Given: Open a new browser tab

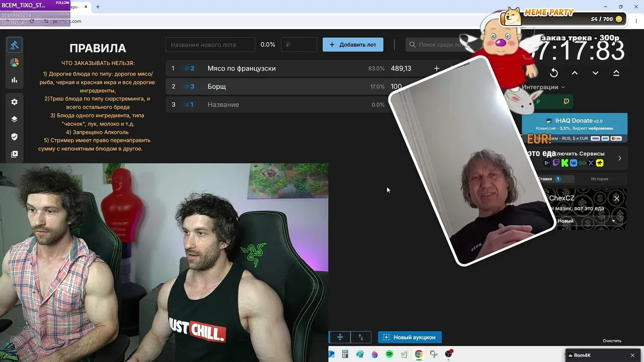Looking at the screenshot, I should [98, 7].
